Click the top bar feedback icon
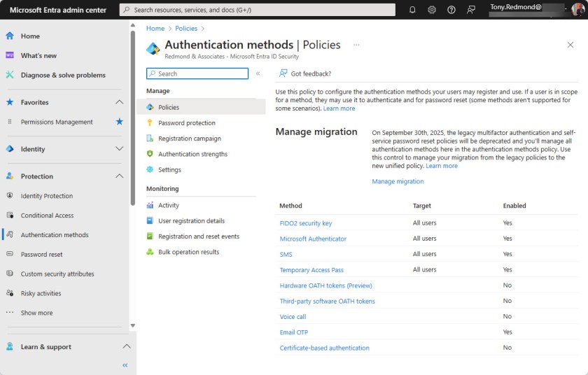Screen dimensions: 588x375 click(470, 10)
